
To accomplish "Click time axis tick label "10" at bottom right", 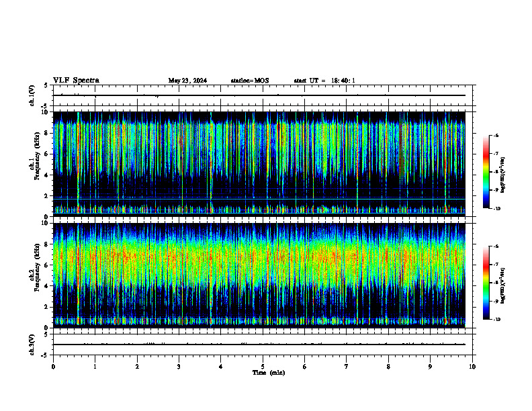I will click(472, 367).
